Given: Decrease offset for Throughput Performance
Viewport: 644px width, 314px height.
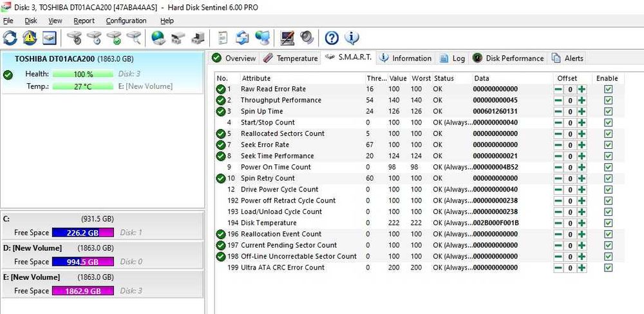Looking at the screenshot, I should 558,101.
